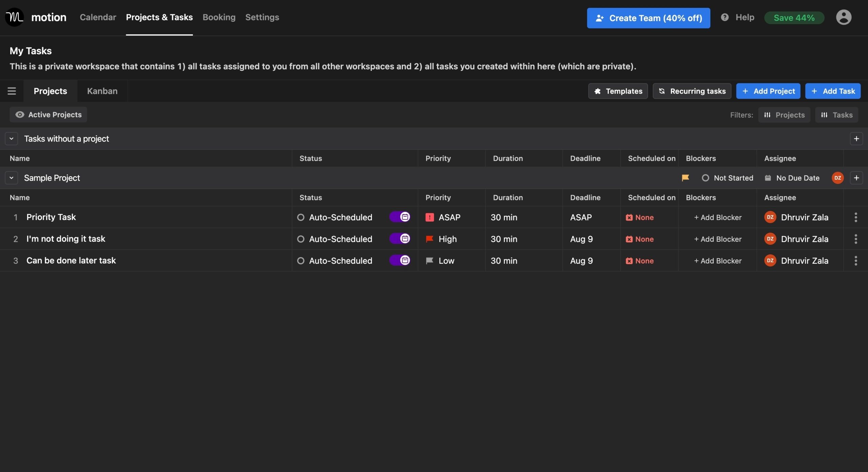868x472 pixels.
Task: Switch to the Projects tab
Action: point(50,91)
